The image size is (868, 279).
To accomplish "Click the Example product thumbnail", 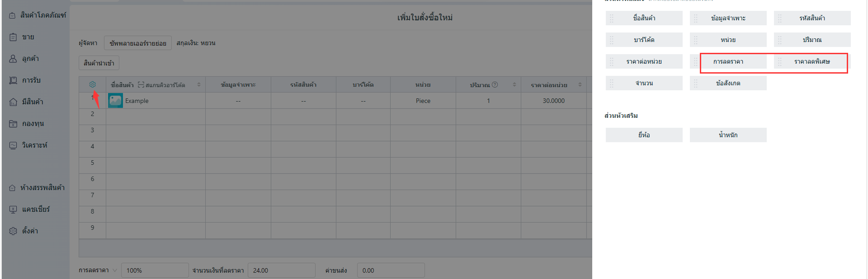I will pos(115,101).
